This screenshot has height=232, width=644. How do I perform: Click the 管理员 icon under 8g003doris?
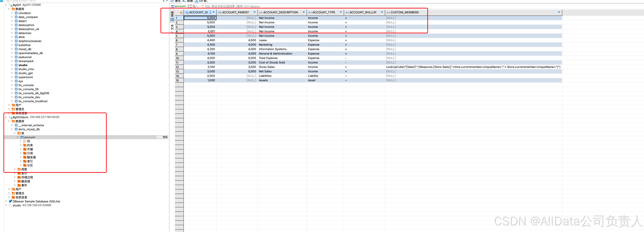coord(13,193)
